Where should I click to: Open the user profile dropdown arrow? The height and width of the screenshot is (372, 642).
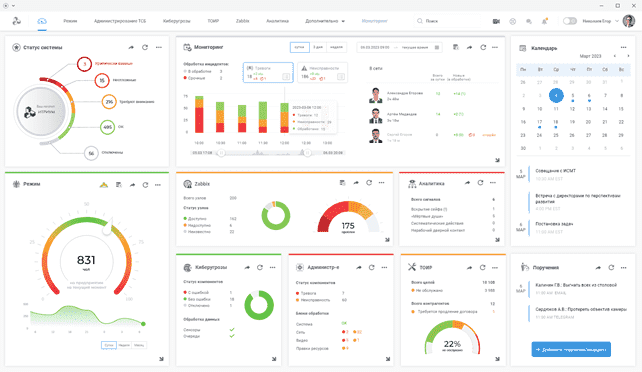(617, 21)
